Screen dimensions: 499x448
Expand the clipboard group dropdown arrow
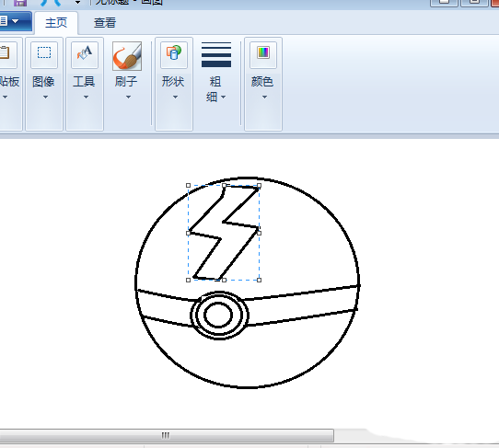click(6, 97)
